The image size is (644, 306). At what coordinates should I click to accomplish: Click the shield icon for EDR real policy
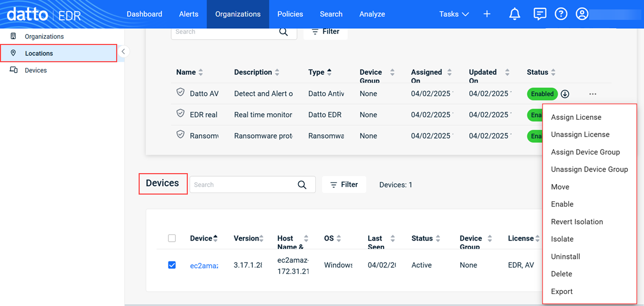pos(180,114)
